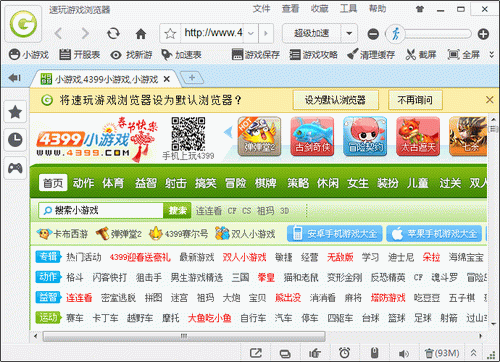Collapse sidebar with back arrow icon
500x362 pixels.
pyautogui.click(x=14, y=78)
